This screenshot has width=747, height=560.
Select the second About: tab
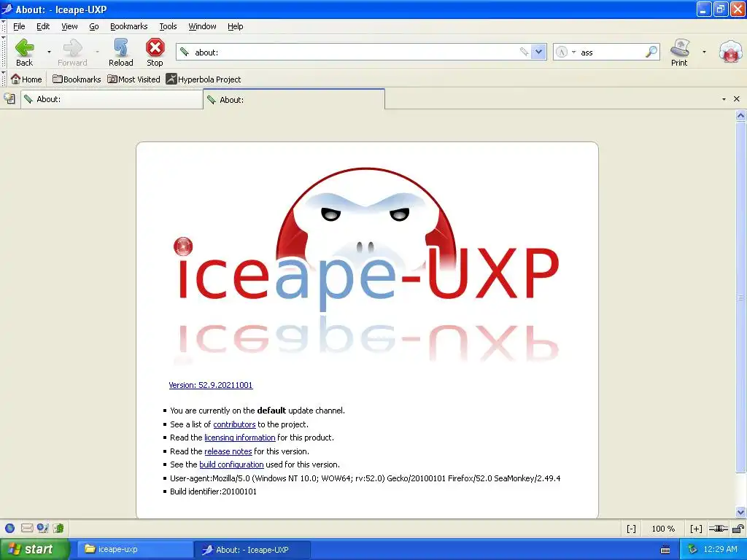coord(294,99)
